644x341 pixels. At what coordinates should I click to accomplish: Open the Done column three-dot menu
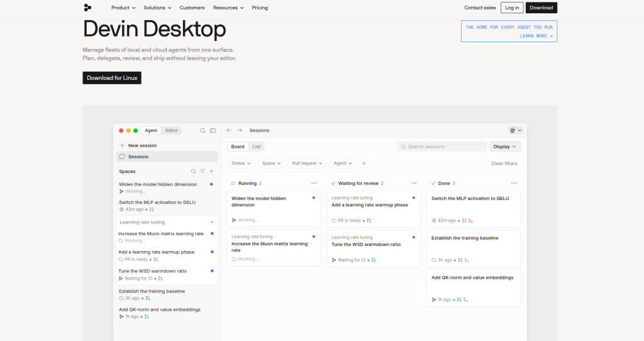click(514, 183)
